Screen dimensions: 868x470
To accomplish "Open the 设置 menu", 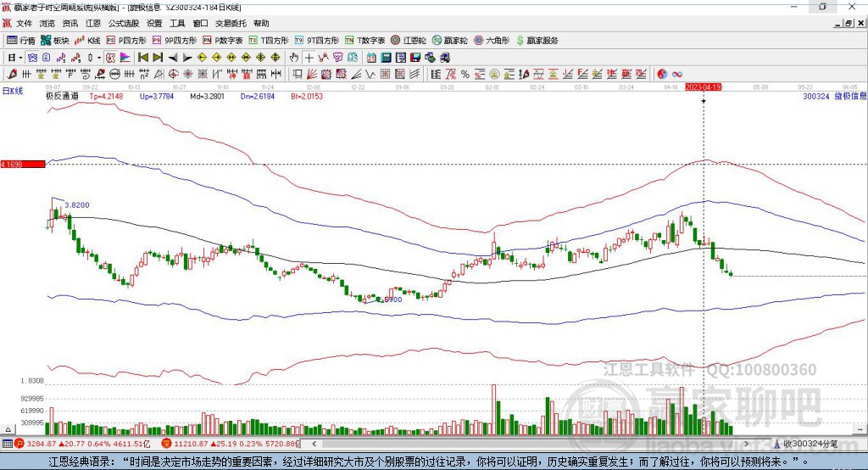I will pos(154,23).
